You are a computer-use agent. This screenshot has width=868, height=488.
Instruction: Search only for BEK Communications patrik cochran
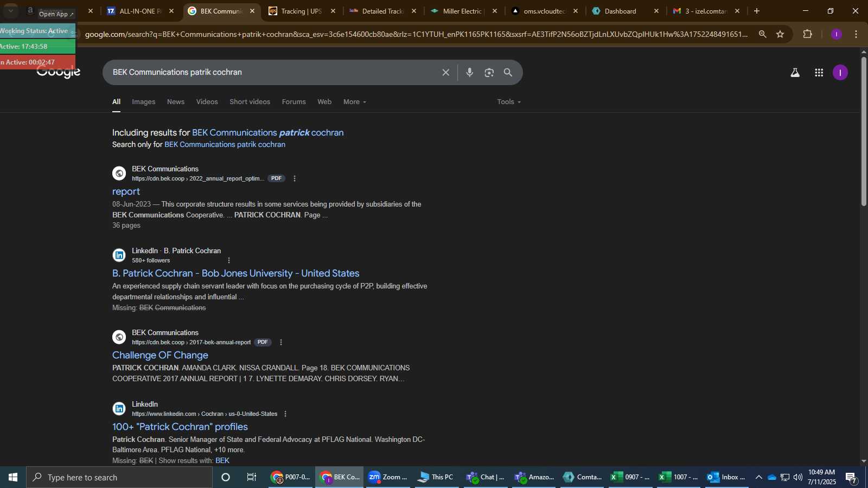coord(225,145)
